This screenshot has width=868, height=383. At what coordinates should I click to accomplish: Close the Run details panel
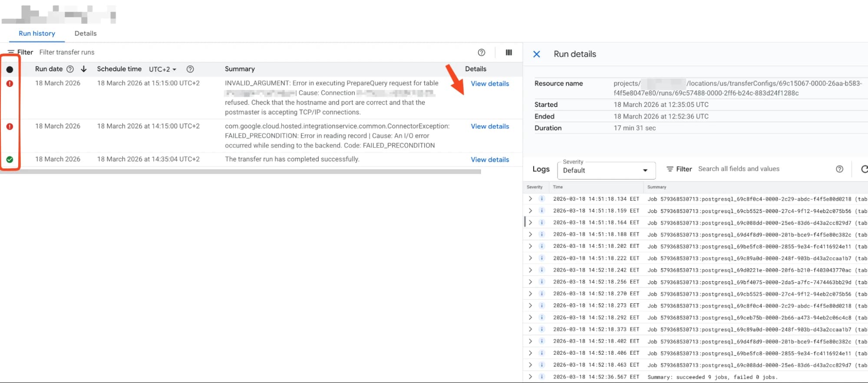[537, 54]
